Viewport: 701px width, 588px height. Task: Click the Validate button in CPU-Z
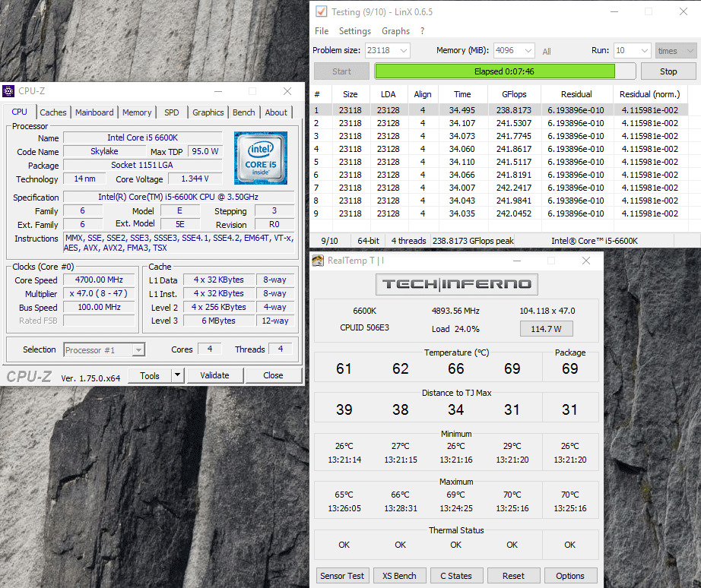click(214, 375)
